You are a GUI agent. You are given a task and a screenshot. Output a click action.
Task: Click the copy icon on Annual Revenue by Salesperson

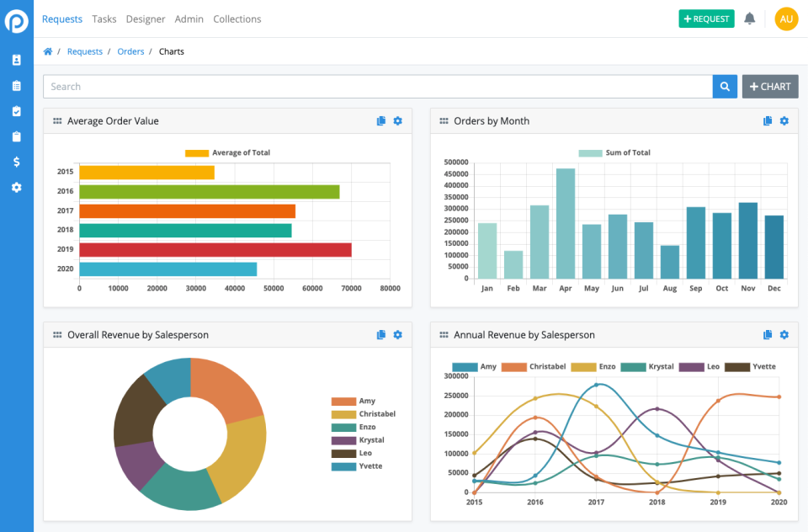(x=768, y=334)
